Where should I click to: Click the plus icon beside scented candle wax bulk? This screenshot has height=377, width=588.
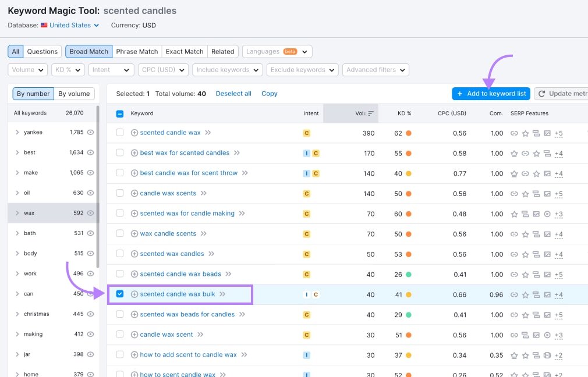pos(129,294)
